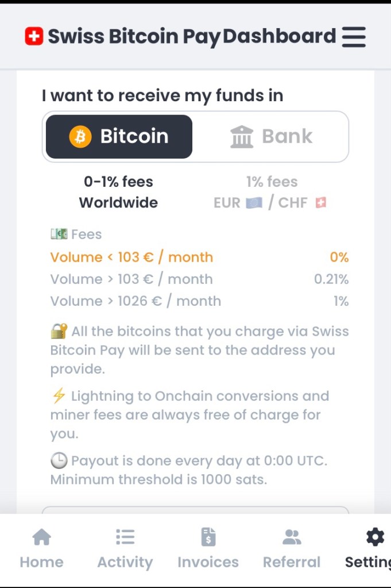
Task: Click the Dashboard header text
Action: pyautogui.click(x=279, y=37)
